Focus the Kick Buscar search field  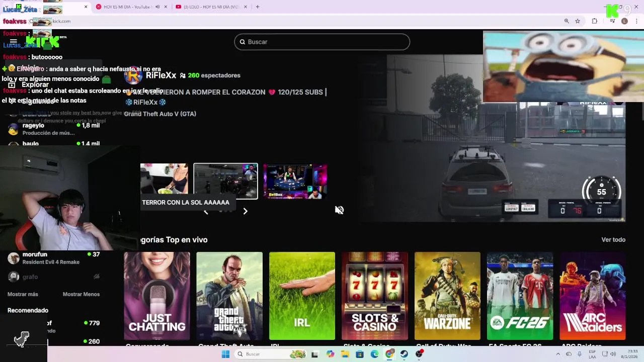(x=322, y=42)
